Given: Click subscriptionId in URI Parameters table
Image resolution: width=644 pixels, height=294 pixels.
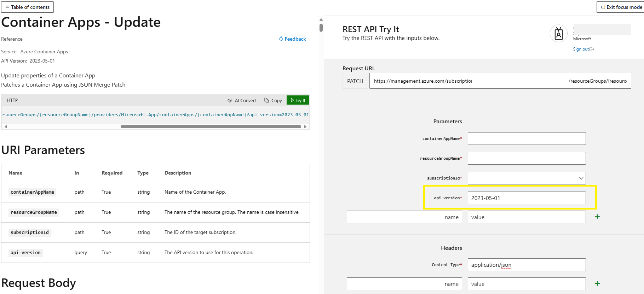Looking at the screenshot, I should click(30, 233).
